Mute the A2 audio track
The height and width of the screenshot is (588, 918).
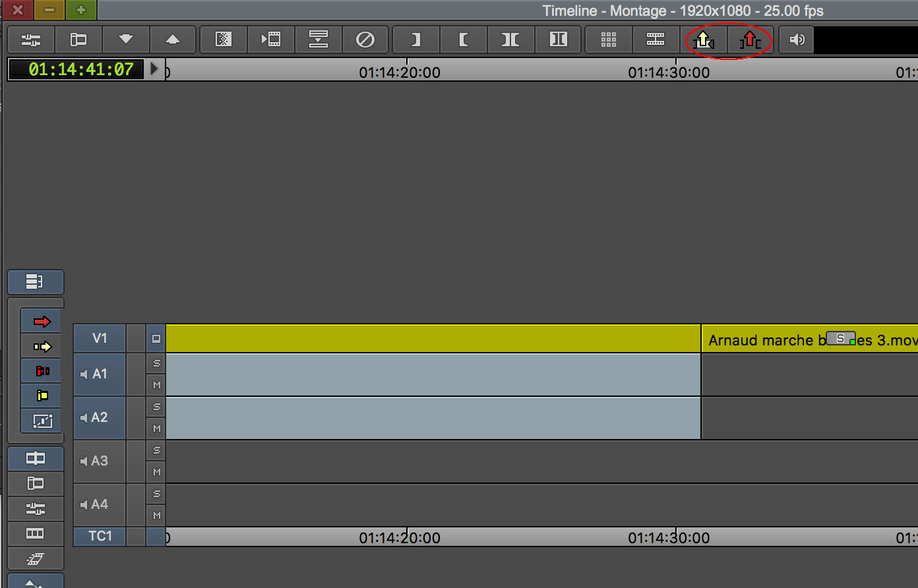click(x=156, y=428)
